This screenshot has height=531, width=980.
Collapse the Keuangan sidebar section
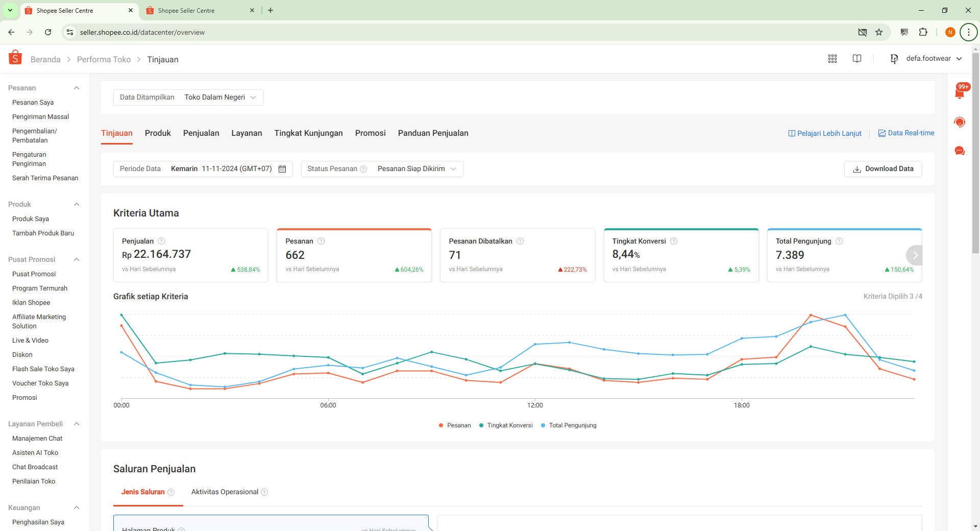tap(77, 508)
